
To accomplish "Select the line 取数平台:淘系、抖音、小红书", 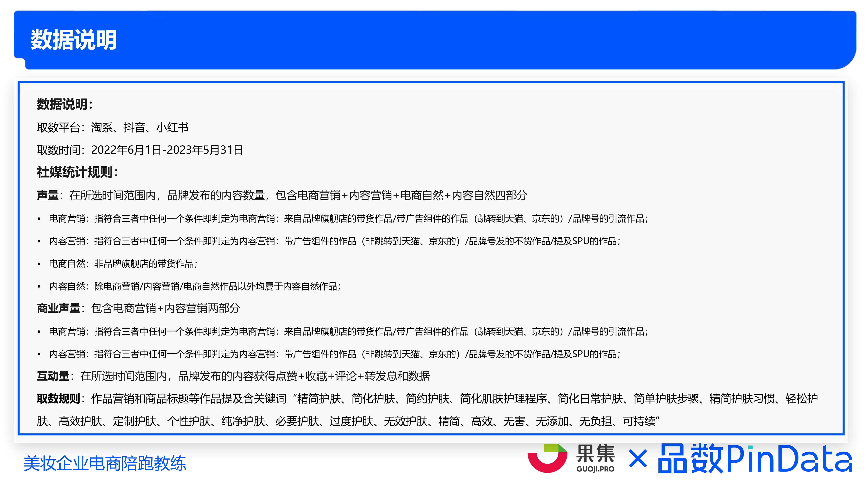I will 113,128.
